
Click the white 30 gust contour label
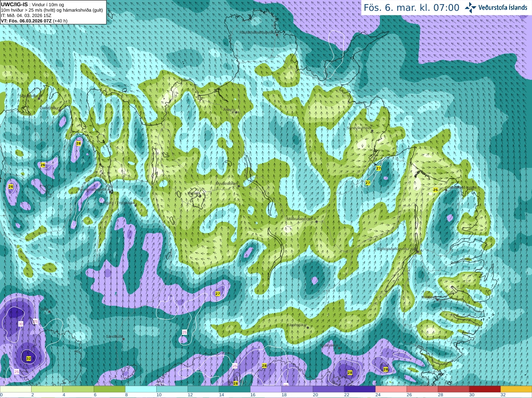[21, 324]
